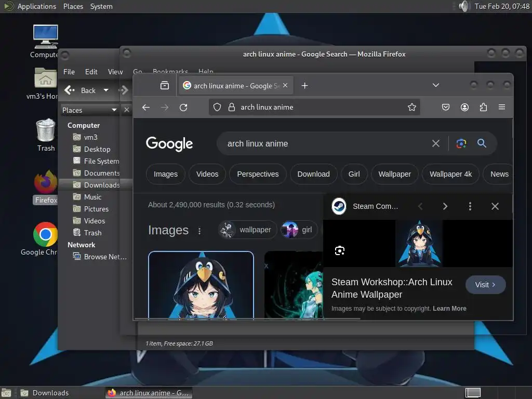Click the Visit button for Steam Workshop

486,285
